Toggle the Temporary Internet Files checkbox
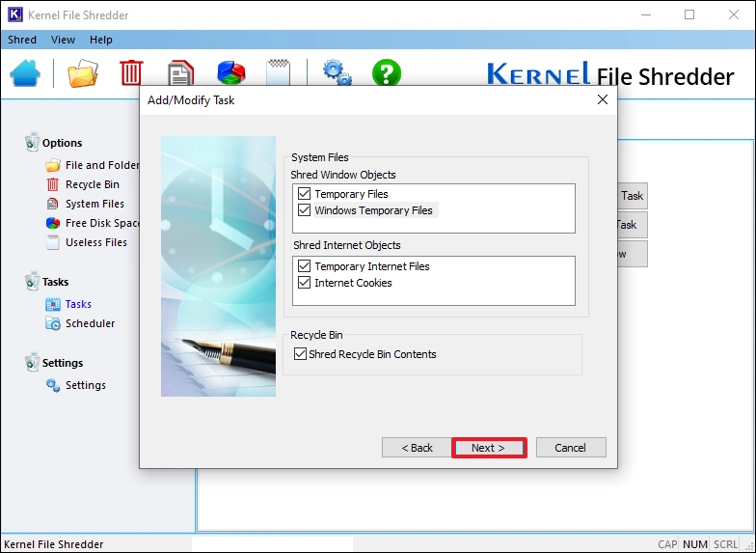This screenshot has width=756, height=553. click(305, 266)
